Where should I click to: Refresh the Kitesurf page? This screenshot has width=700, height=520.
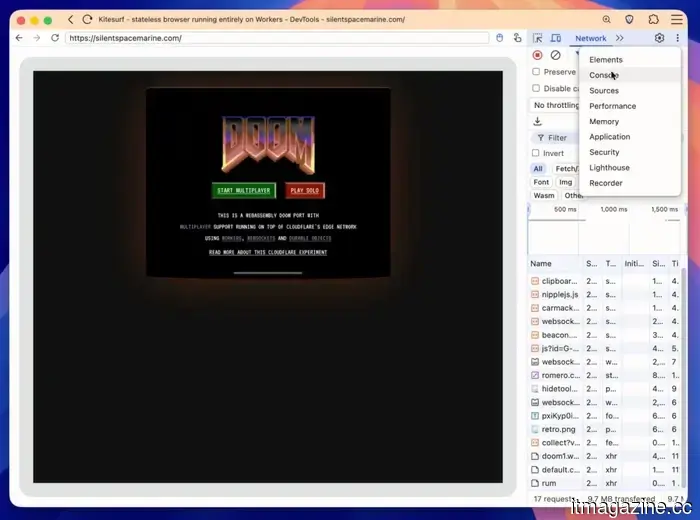[55, 38]
